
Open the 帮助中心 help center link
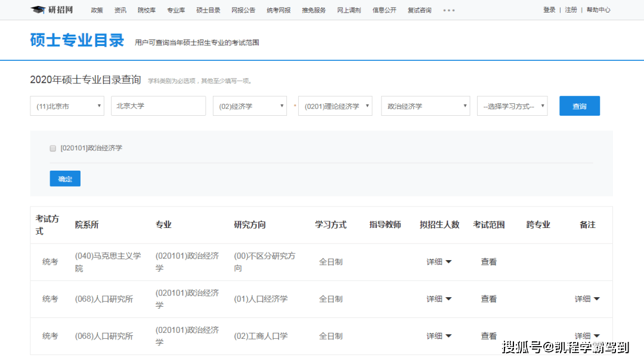click(598, 10)
